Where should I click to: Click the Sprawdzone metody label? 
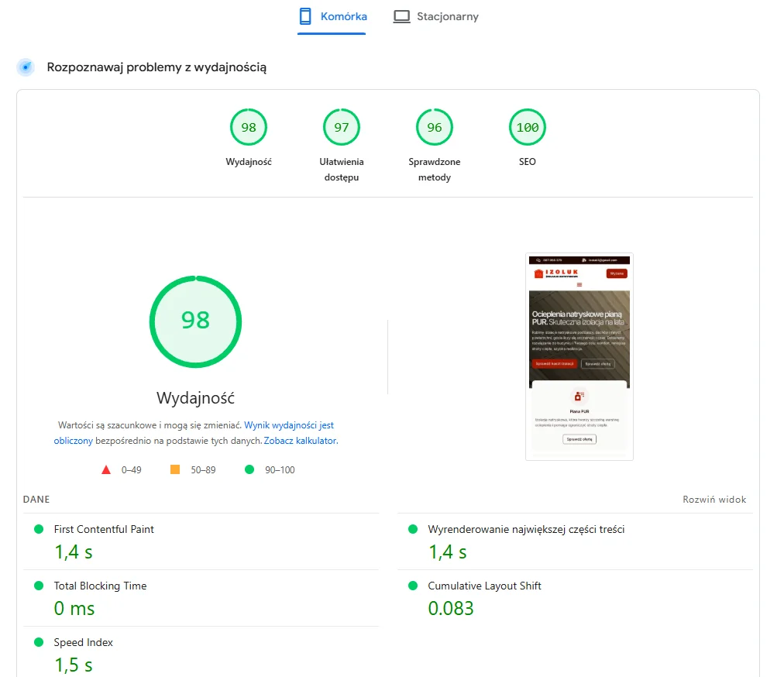435,170
